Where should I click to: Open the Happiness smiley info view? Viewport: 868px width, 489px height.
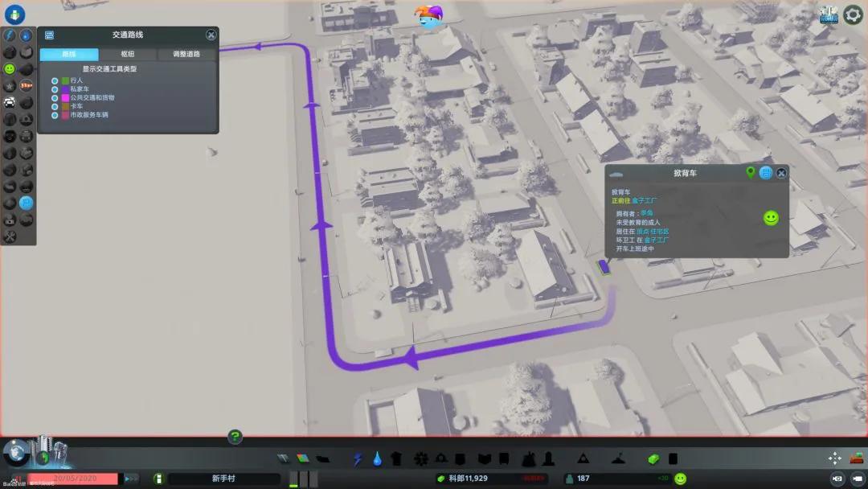[x=10, y=68]
